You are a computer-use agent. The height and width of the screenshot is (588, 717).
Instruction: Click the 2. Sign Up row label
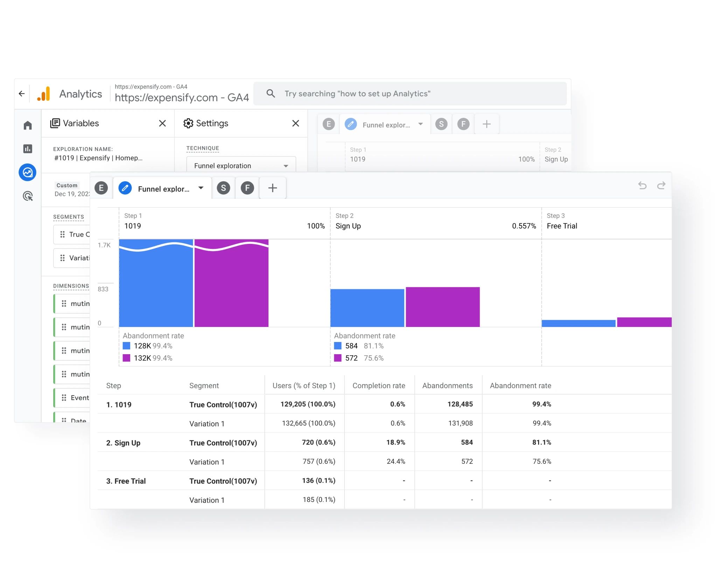(x=123, y=443)
